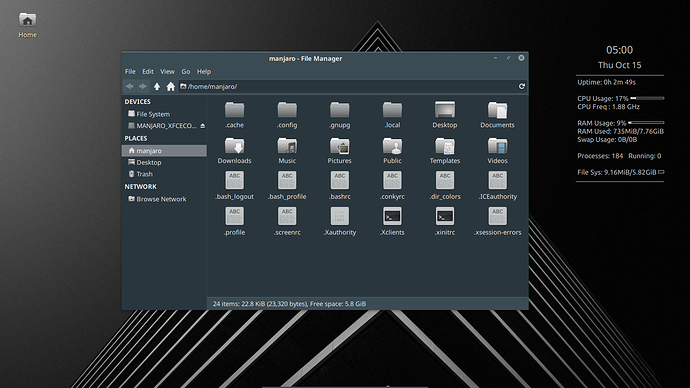Click the home folder toolbar button

[171, 86]
